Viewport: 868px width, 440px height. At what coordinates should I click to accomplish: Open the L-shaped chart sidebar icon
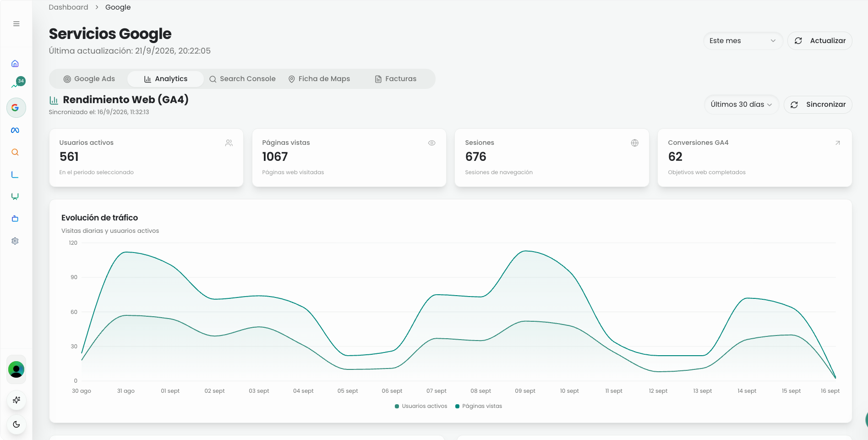point(15,175)
